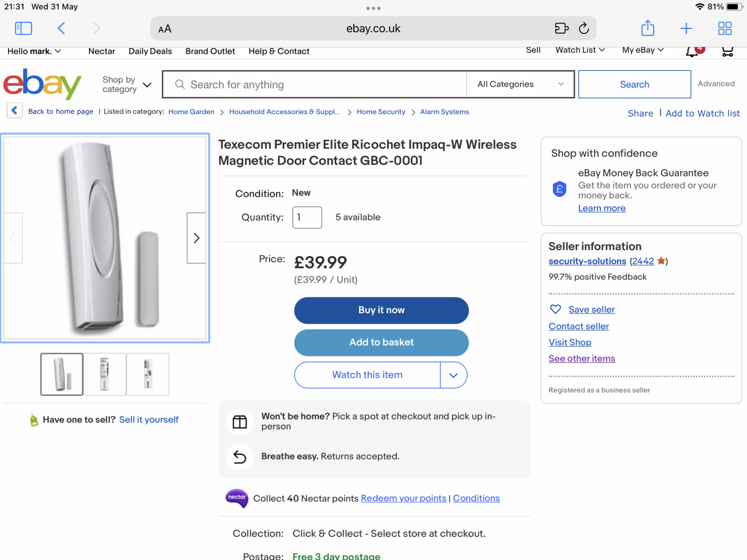Open the Daily Deals menu item
Viewport: 747px width, 560px height.
150,51
